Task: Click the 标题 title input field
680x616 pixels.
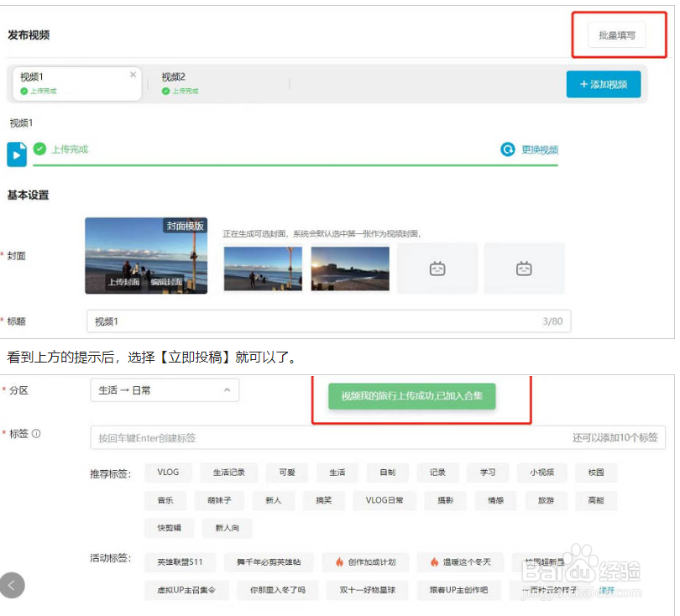Action: point(329,321)
